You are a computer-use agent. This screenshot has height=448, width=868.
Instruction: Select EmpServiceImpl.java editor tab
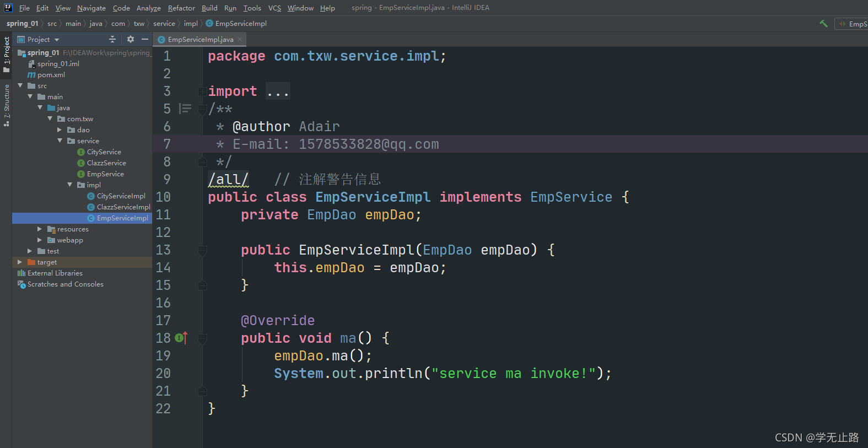(x=201, y=39)
